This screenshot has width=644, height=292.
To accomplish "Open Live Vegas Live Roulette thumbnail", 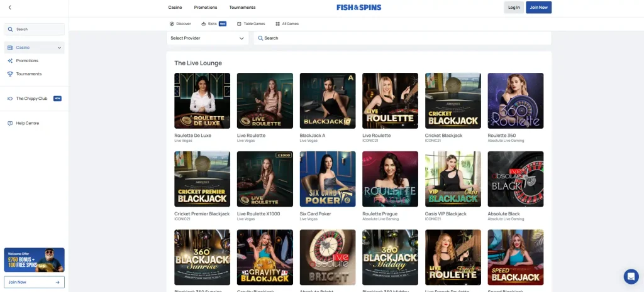I will [x=265, y=101].
